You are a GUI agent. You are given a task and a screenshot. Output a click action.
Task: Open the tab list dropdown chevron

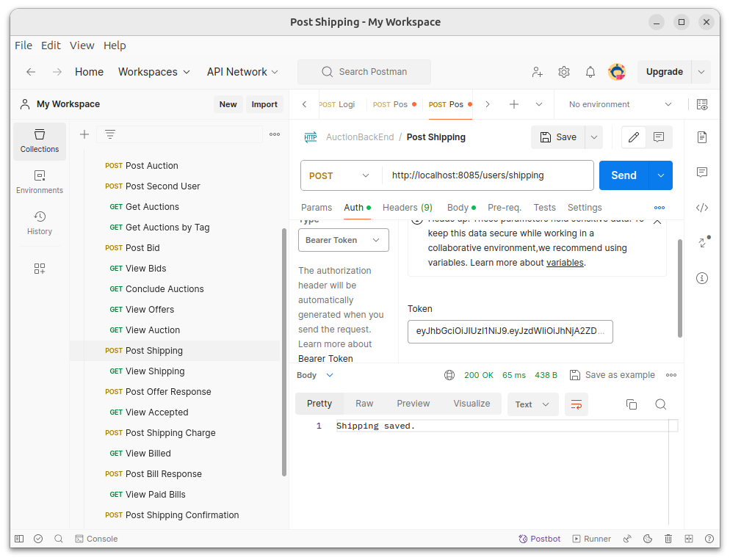coord(538,104)
